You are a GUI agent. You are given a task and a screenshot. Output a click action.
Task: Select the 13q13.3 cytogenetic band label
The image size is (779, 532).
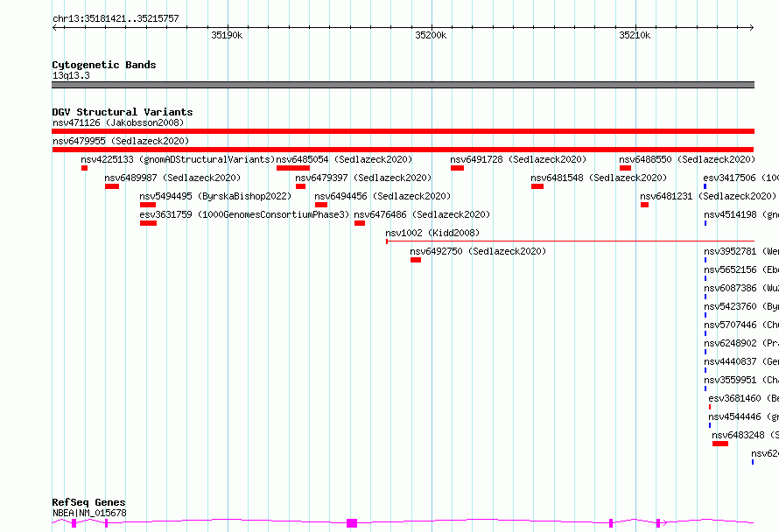pyautogui.click(x=71, y=75)
